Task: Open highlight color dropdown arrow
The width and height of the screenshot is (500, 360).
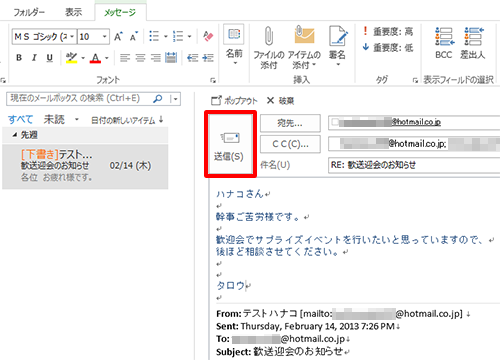Action: (x=83, y=58)
